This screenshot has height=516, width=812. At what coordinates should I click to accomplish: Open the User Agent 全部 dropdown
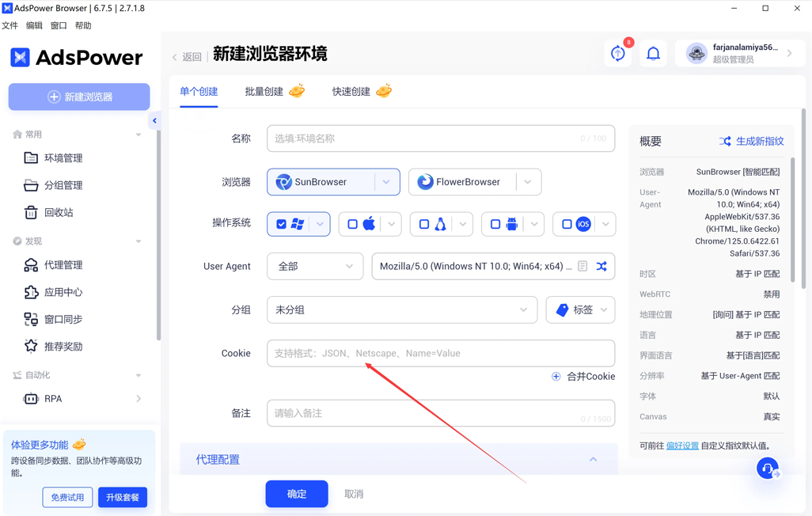[x=315, y=266]
